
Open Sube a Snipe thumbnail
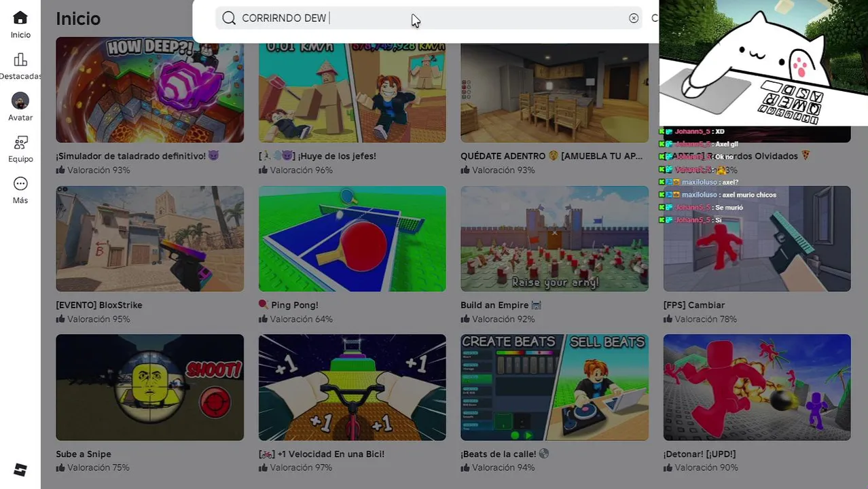click(149, 387)
